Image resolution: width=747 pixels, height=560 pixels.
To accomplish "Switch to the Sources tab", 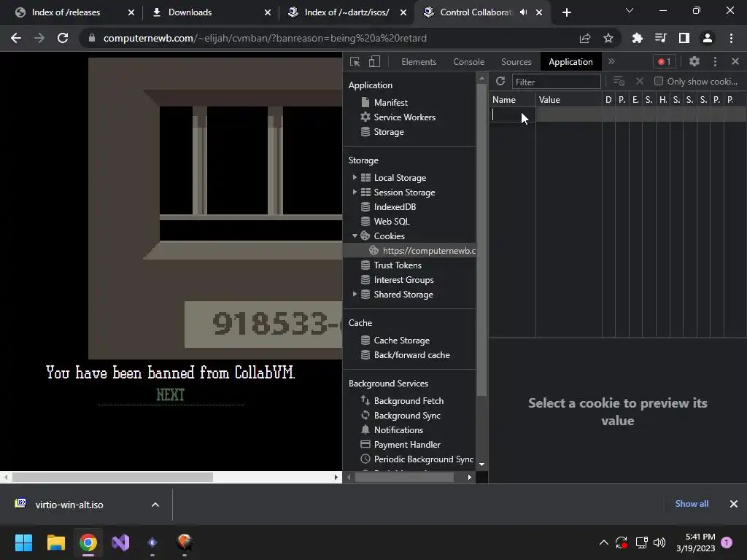I will (516, 62).
